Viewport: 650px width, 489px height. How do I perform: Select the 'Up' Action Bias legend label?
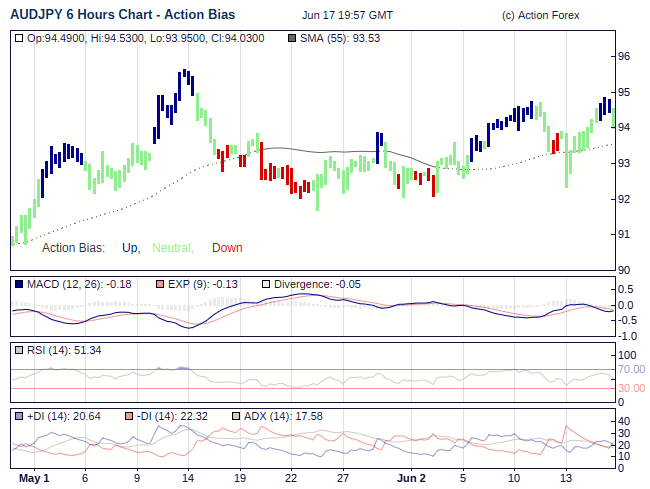[x=130, y=248]
